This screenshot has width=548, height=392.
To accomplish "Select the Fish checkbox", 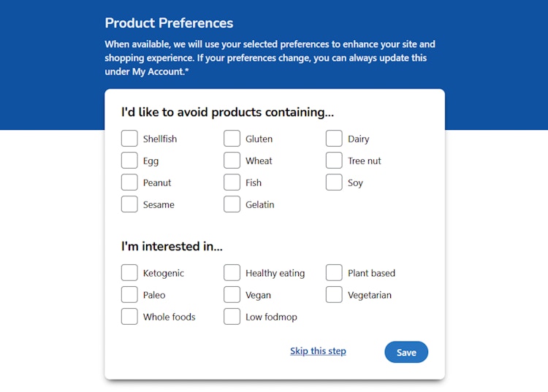I will (x=232, y=182).
